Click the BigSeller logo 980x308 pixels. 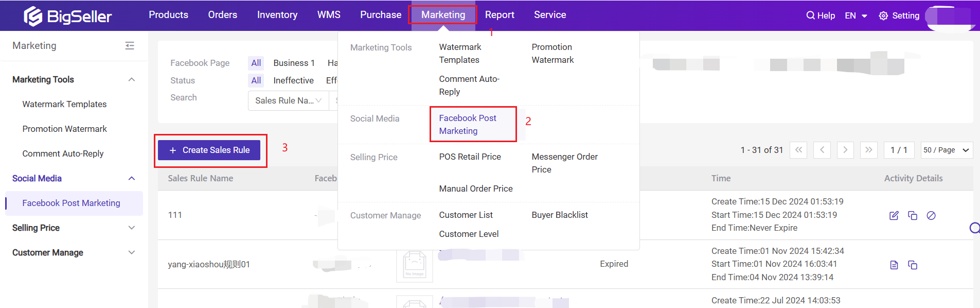coord(67,16)
